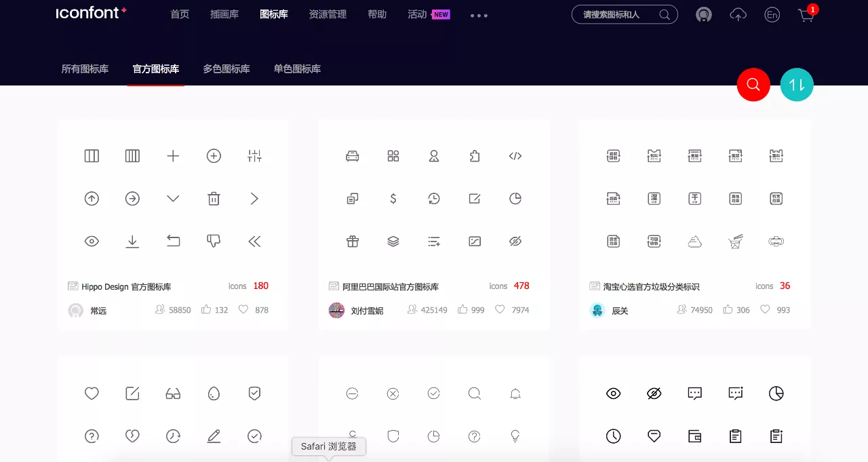Open Hippo Design 官方图标库 title
Image resolution: width=868 pixels, height=462 pixels.
tap(126, 287)
